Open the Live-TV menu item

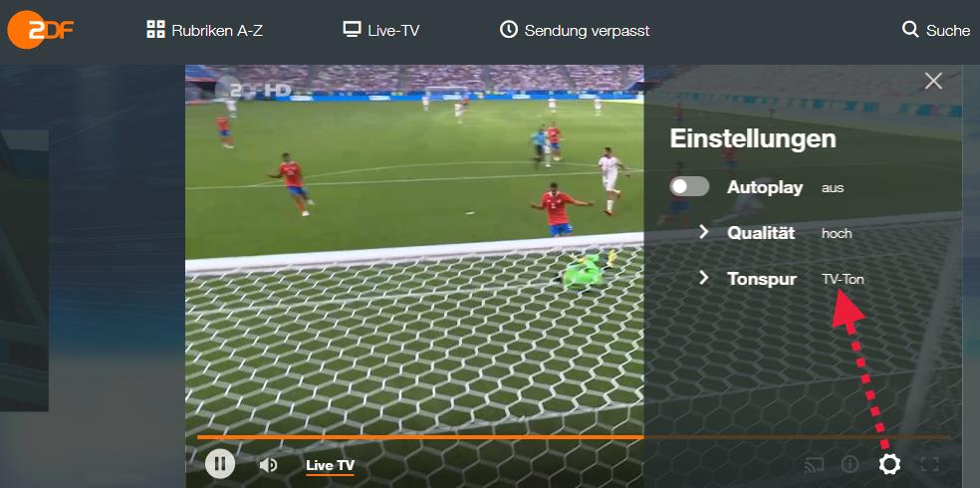coord(381,30)
